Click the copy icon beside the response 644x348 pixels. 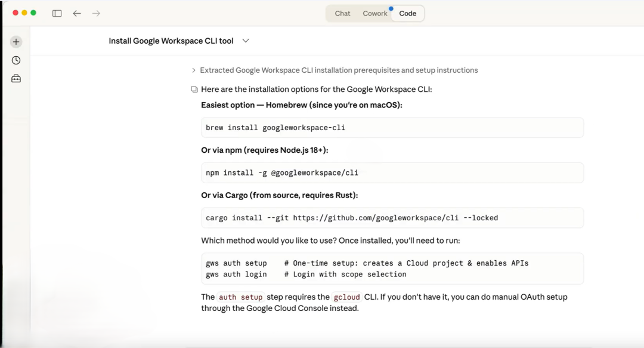click(194, 90)
